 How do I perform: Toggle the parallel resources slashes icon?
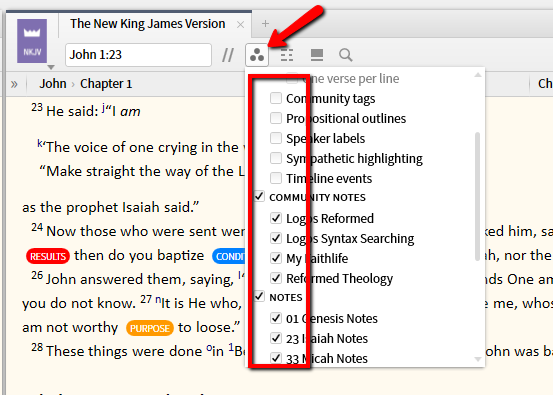[x=228, y=55]
